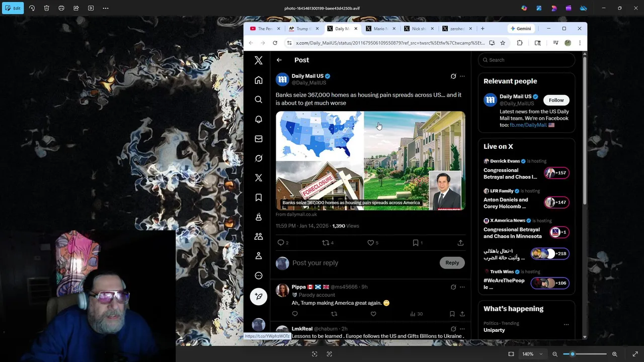644x362 pixels.
Task: Bookmark the page with the star icon
Action: tap(502, 43)
